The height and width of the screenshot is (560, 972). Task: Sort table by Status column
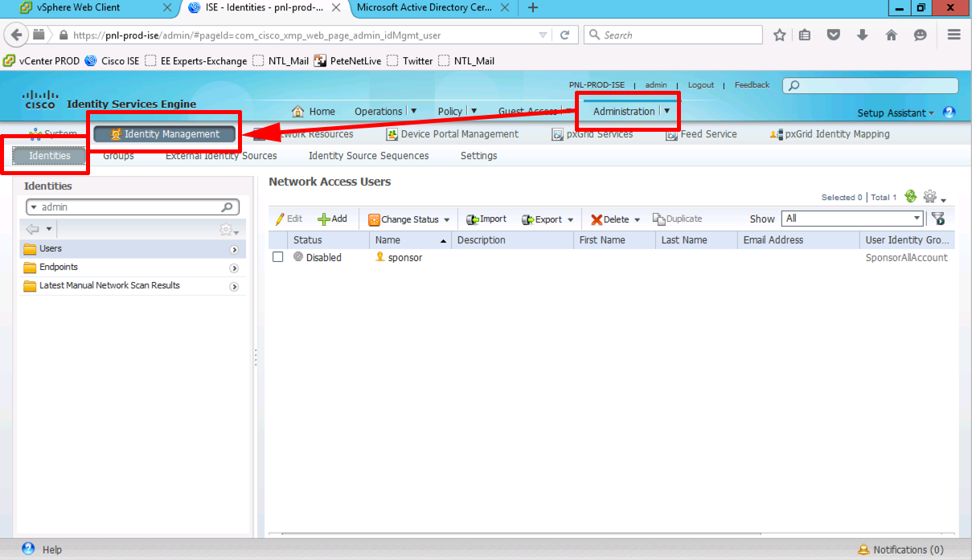(x=328, y=239)
